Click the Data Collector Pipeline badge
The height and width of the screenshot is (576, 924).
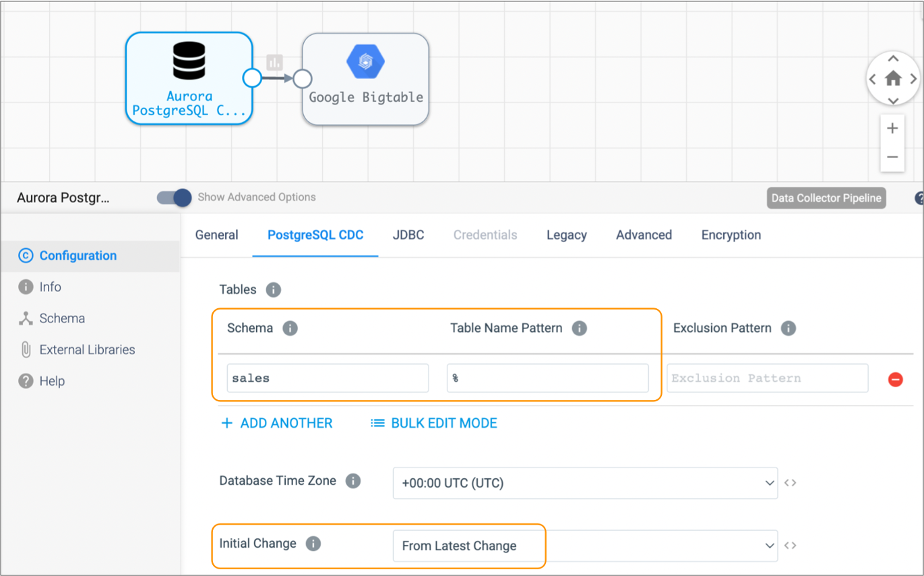tap(826, 198)
